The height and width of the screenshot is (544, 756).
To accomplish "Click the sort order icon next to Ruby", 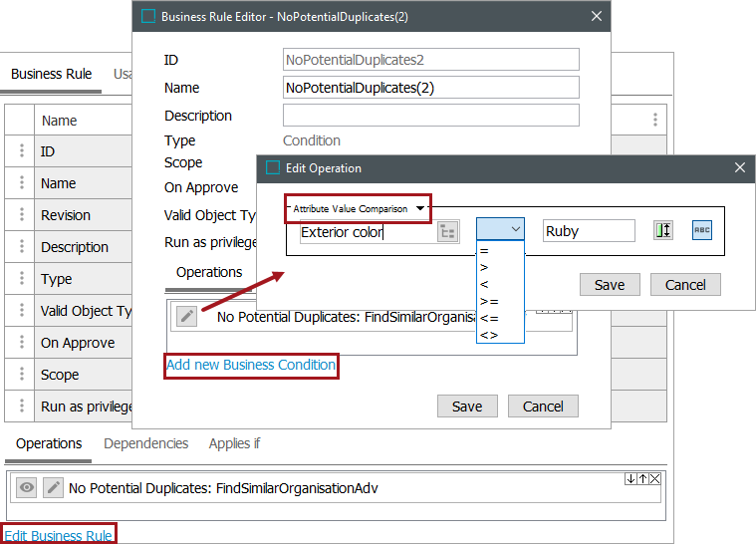I will (x=663, y=230).
